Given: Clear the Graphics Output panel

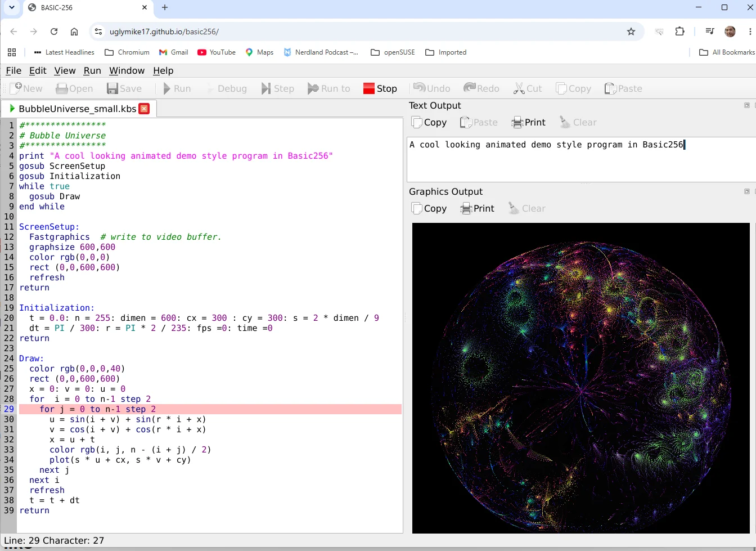Looking at the screenshot, I should click(x=527, y=208).
